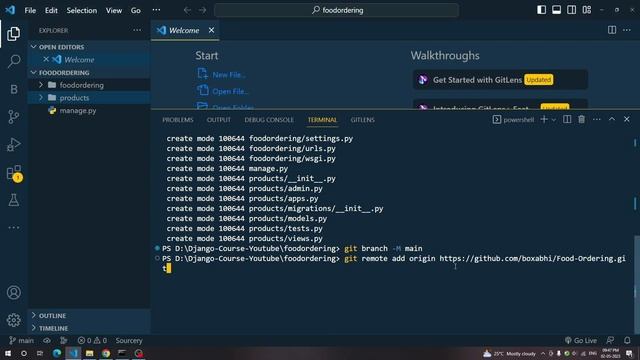Screen dimensions: 640x360
Task: Click errors and warnings count in status bar
Action: [x=92, y=340]
